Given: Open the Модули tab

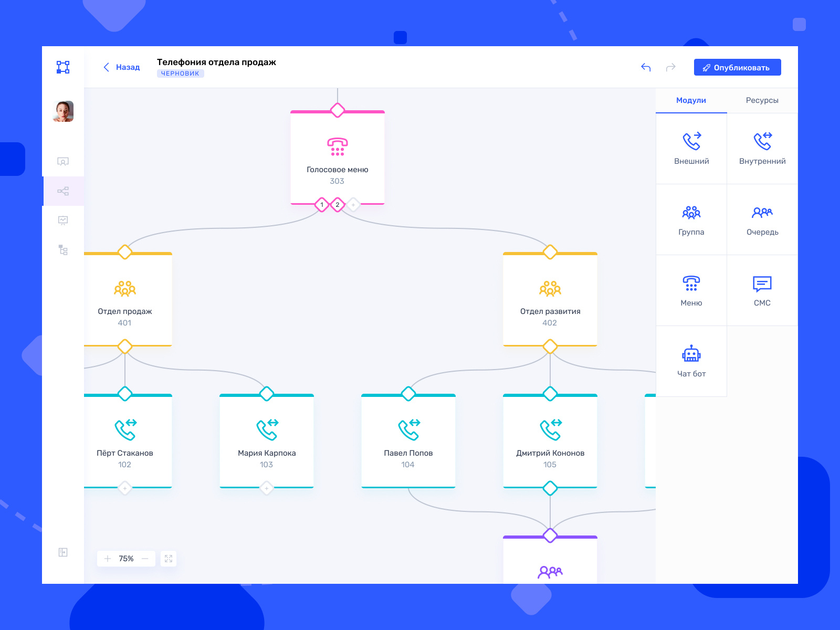Looking at the screenshot, I should coord(691,100).
